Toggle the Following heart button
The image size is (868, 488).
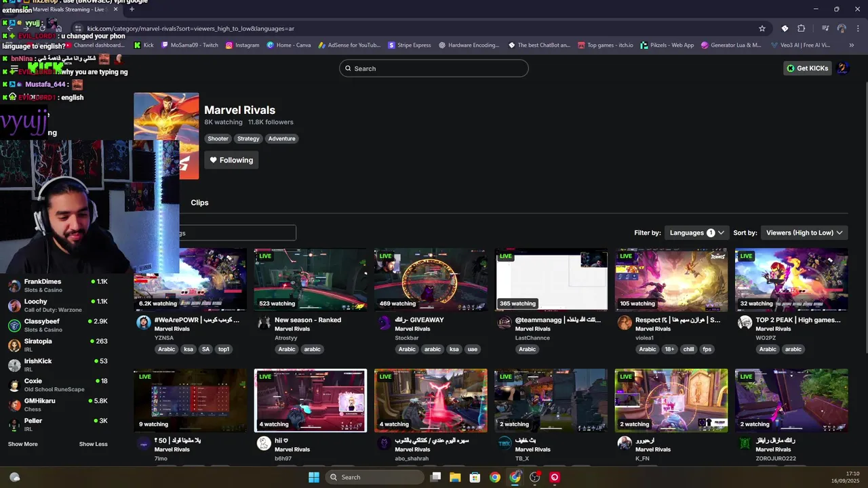231,160
